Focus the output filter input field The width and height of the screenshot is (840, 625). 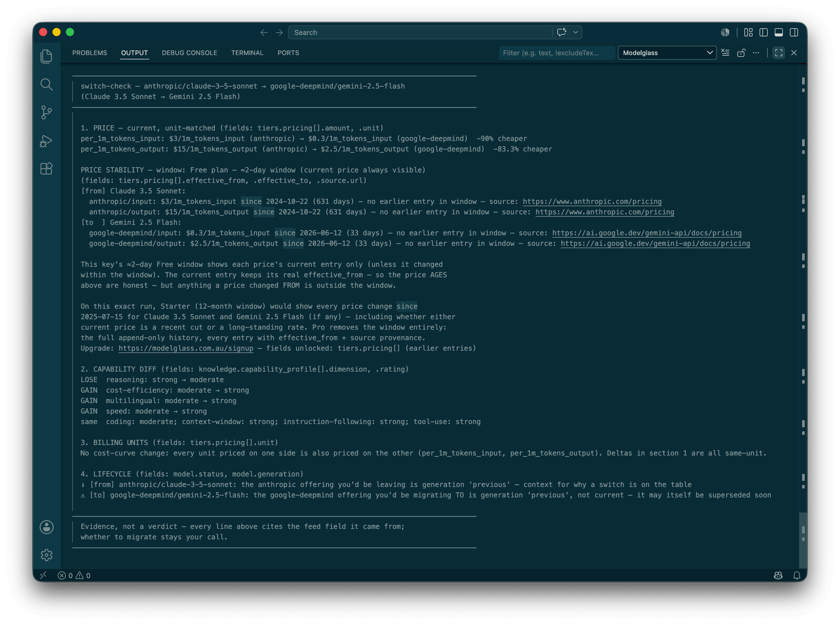pos(556,53)
